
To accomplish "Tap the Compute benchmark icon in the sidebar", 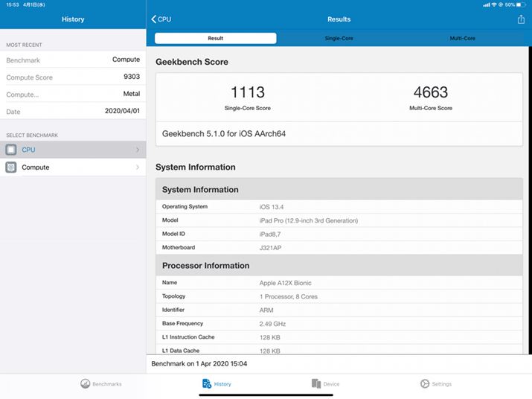I will pos(11,167).
